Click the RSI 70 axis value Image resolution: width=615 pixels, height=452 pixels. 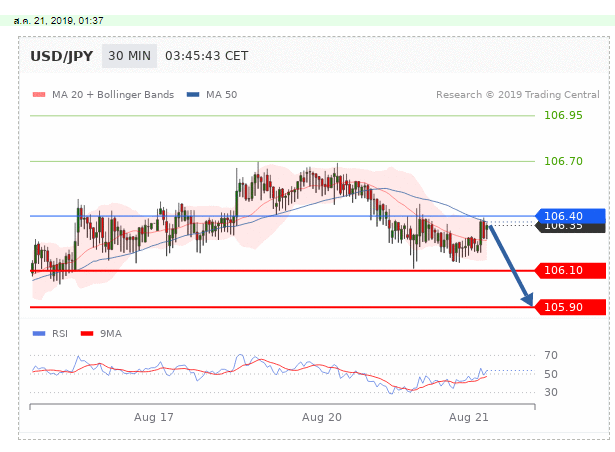[x=551, y=355]
